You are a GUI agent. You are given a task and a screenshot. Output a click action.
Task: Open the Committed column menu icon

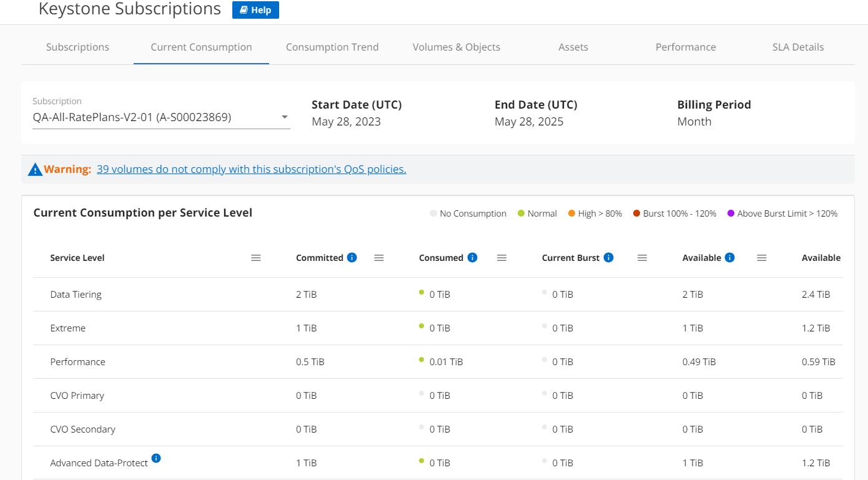379,258
